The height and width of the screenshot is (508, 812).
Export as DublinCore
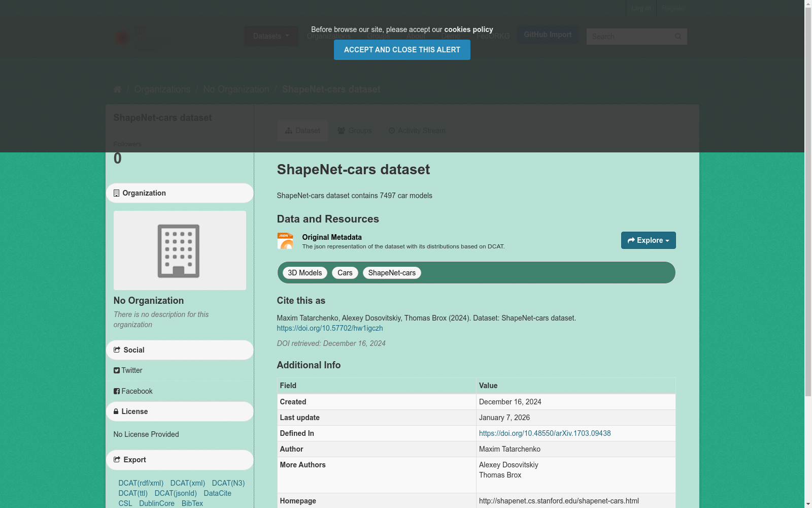[x=157, y=503]
